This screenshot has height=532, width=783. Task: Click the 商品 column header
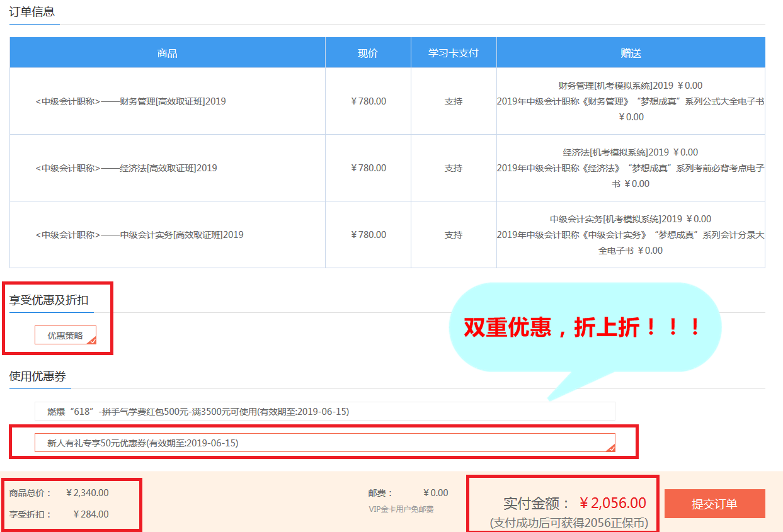point(167,52)
